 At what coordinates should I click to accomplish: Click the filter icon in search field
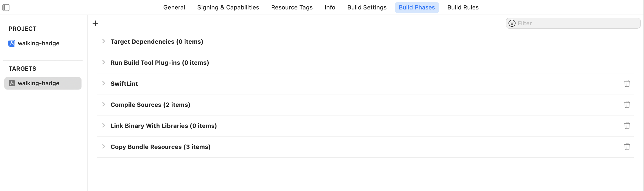[512, 23]
